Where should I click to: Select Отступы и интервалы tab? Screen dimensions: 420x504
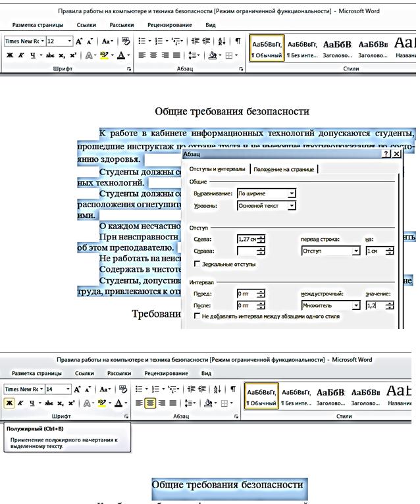tap(217, 168)
